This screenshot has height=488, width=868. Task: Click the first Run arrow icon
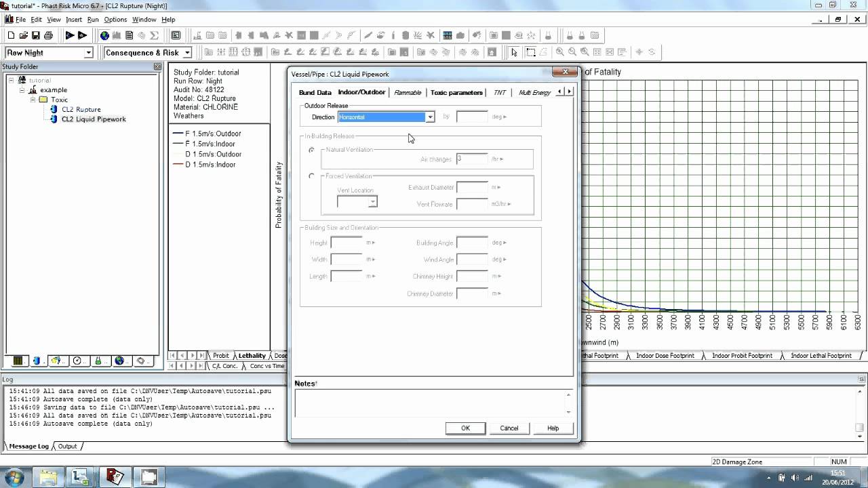tap(69, 35)
